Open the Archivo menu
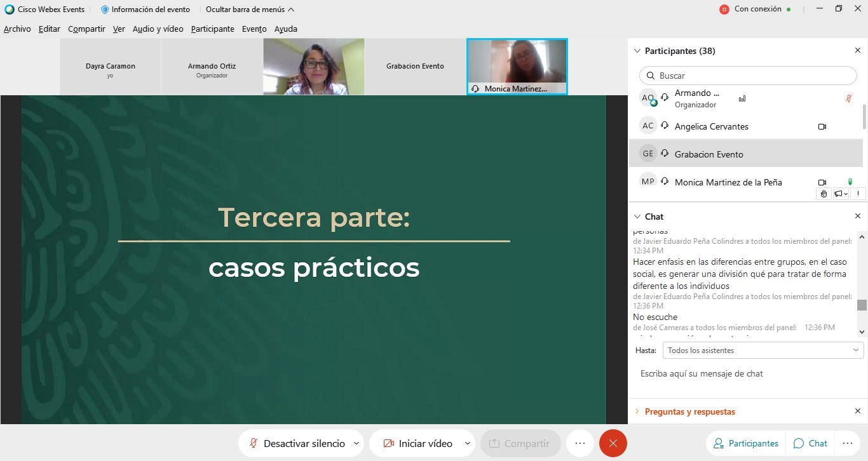 (x=17, y=29)
